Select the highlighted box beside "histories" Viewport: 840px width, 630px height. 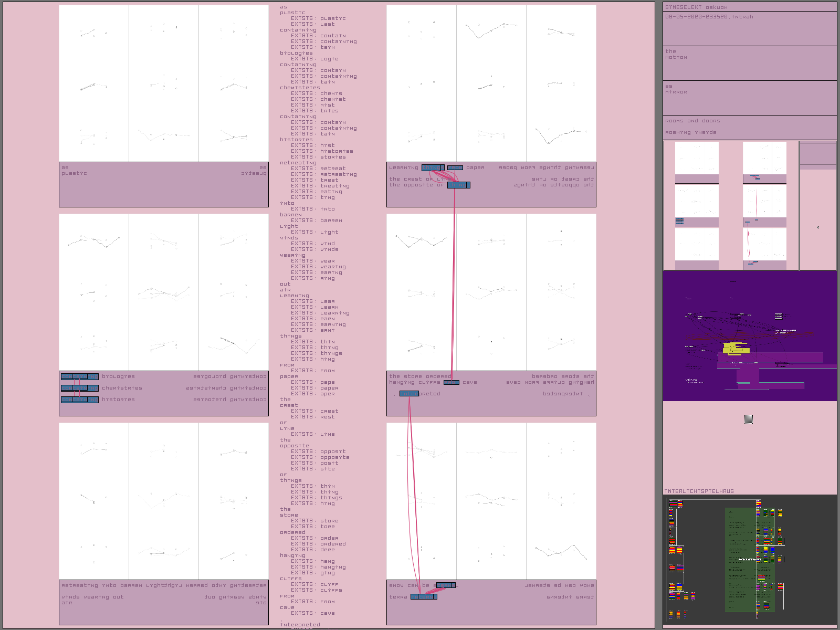pyautogui.click(x=79, y=400)
